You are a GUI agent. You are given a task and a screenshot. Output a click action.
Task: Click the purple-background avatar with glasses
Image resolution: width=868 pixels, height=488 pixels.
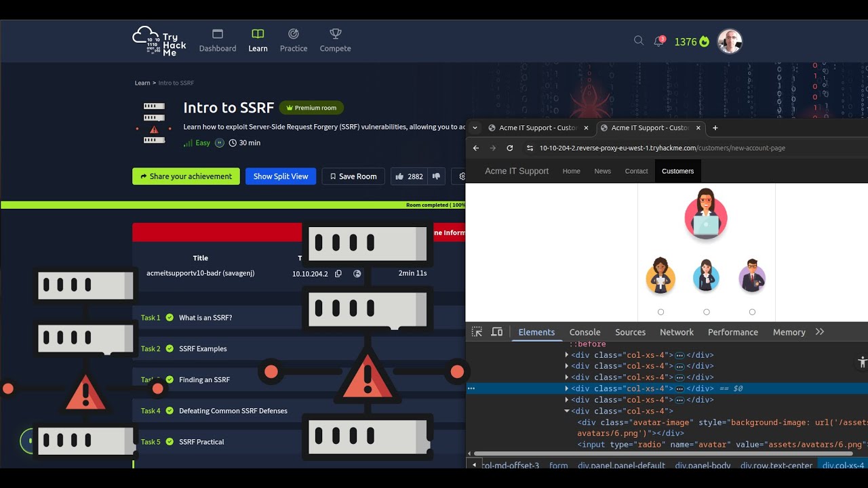tap(752, 276)
